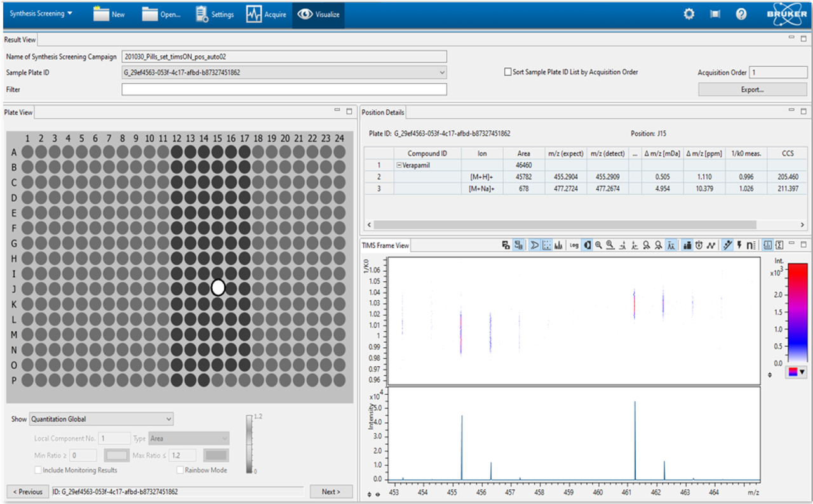Click the Export button

752,89
